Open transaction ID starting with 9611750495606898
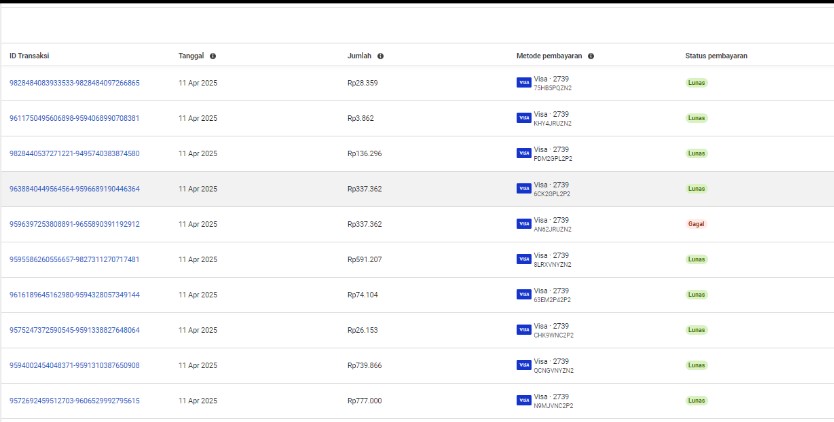The height and width of the screenshot is (422, 834). pyautogui.click(x=74, y=118)
